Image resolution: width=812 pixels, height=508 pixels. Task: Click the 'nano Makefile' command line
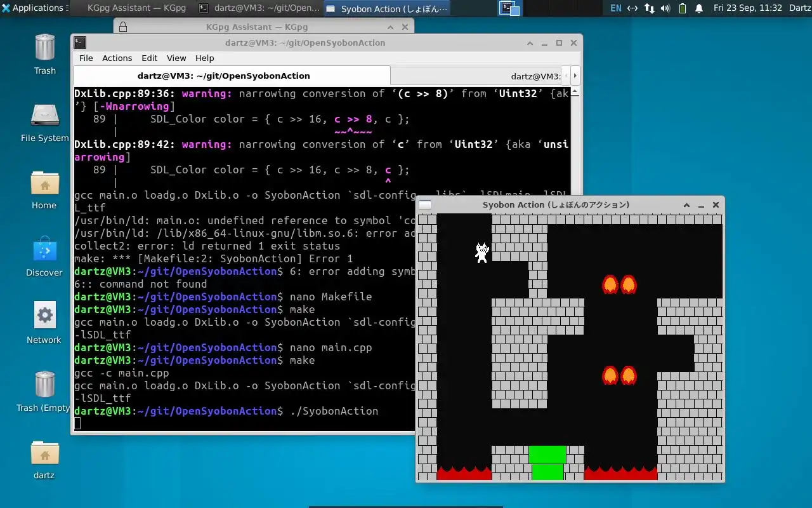pyautogui.click(x=223, y=297)
